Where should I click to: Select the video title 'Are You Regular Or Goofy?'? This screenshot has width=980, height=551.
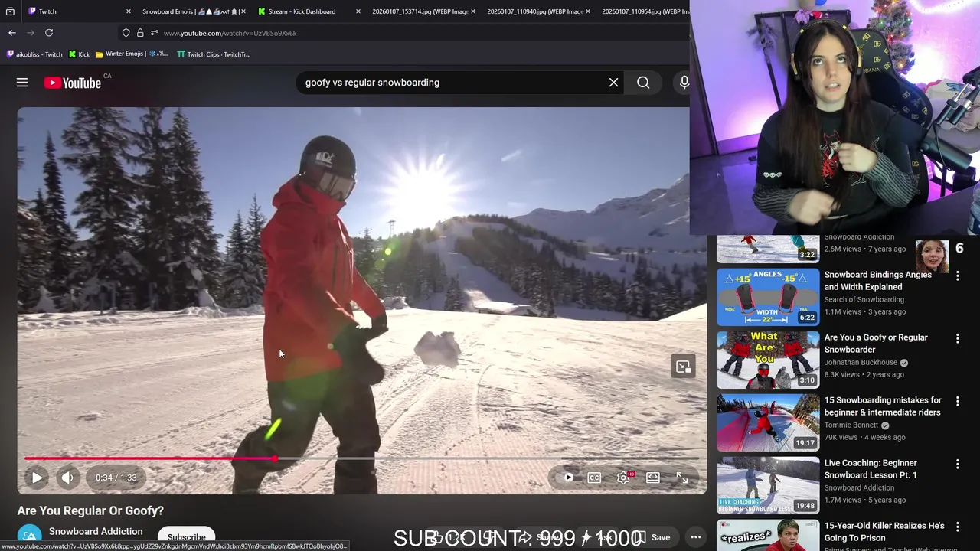pos(90,510)
